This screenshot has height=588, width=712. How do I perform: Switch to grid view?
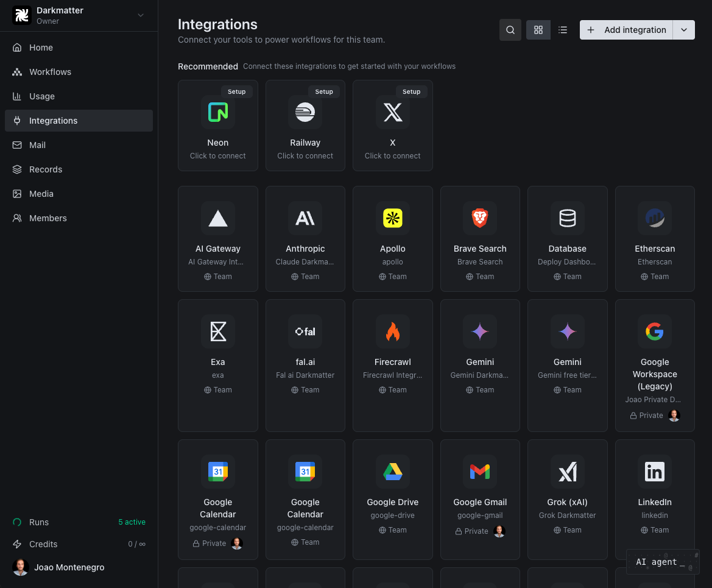(538, 30)
